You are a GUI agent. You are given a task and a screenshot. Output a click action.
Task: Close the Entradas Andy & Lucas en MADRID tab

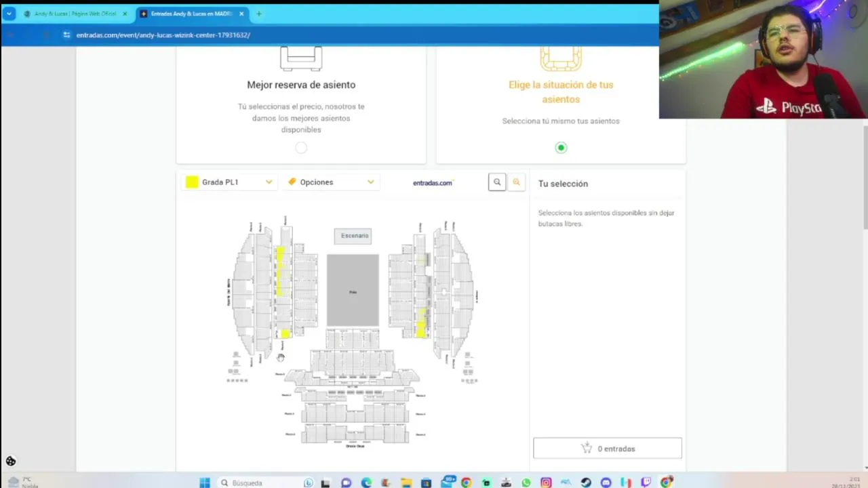241,14
